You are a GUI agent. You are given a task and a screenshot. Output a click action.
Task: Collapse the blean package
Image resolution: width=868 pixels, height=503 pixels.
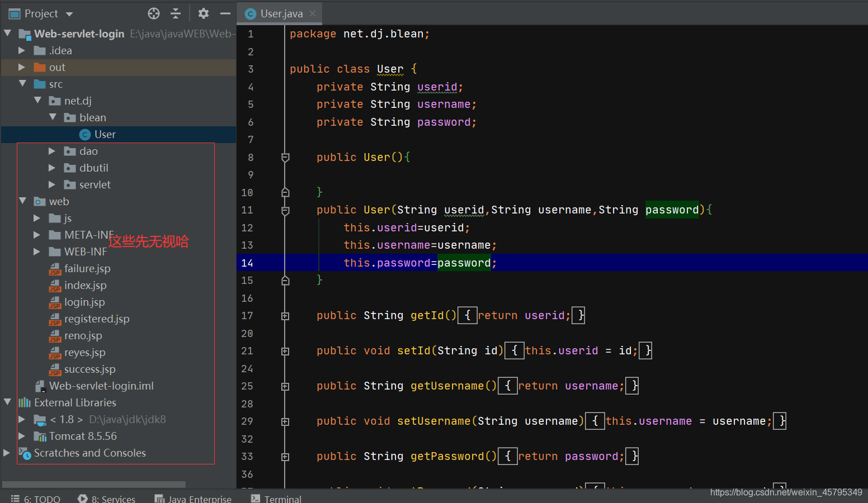pos(53,117)
